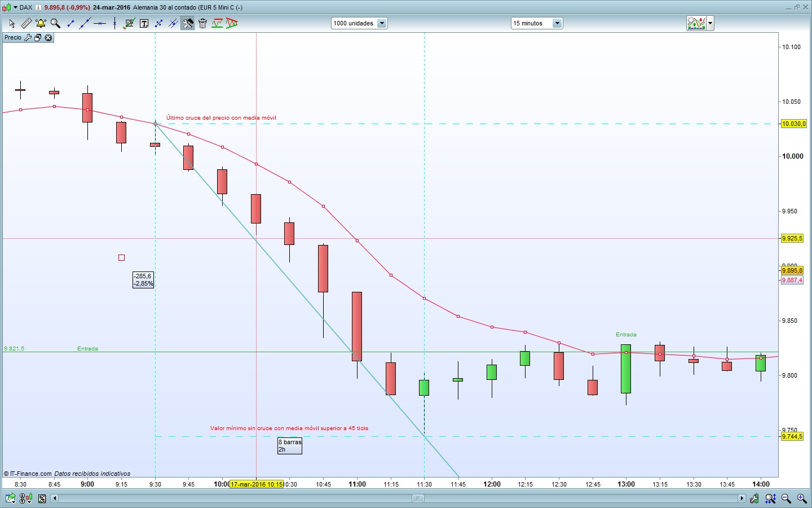Click the horizontal scrollbar thumb

(418, 498)
